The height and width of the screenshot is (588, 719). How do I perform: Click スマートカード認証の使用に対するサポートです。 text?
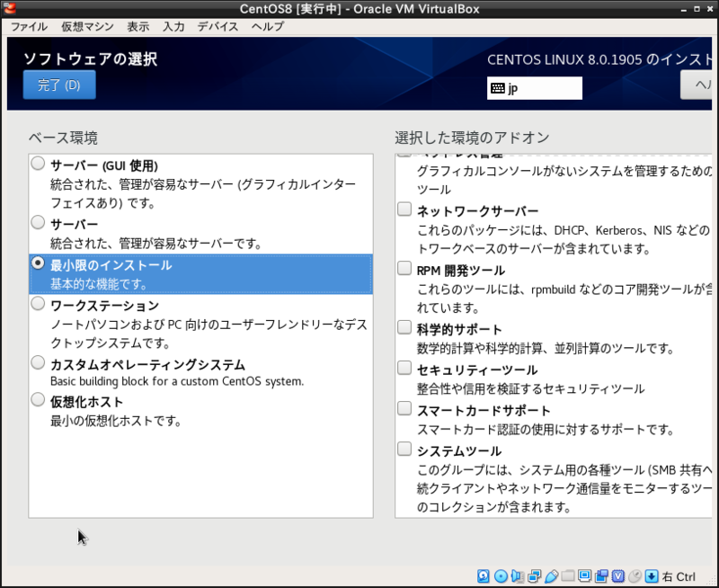pos(546,429)
